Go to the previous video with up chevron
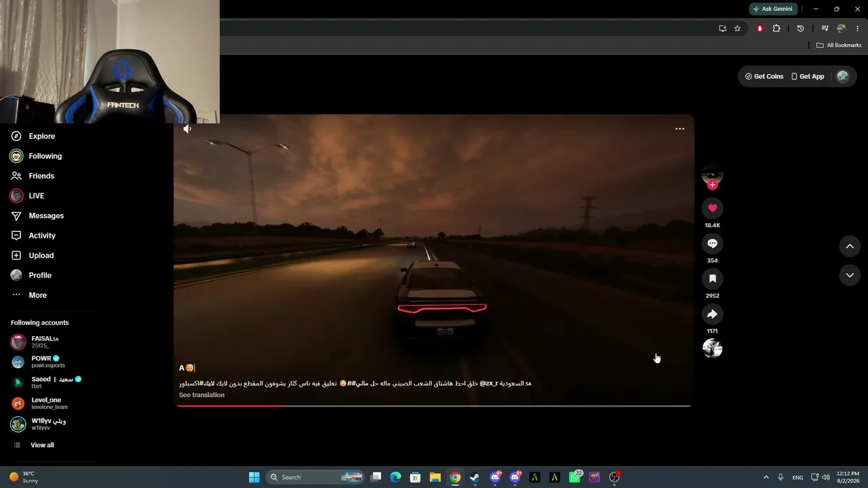 click(850, 246)
